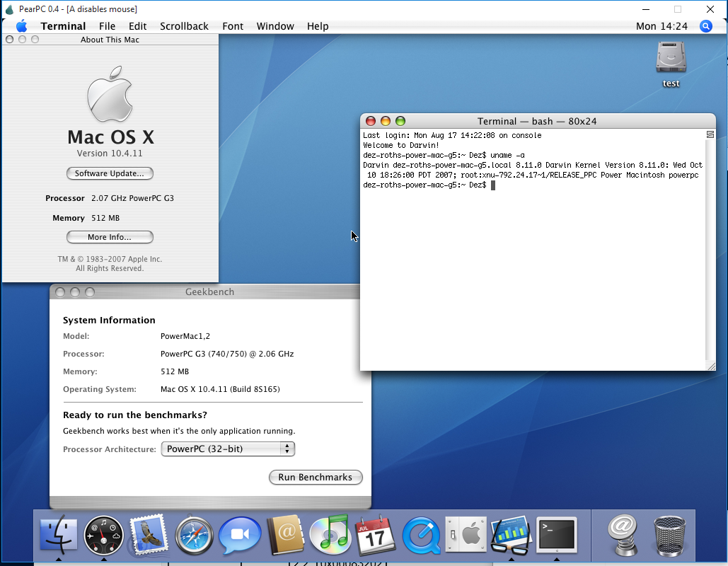
Task: Open the Processor Architecture dropdown
Action: pyautogui.click(x=228, y=449)
